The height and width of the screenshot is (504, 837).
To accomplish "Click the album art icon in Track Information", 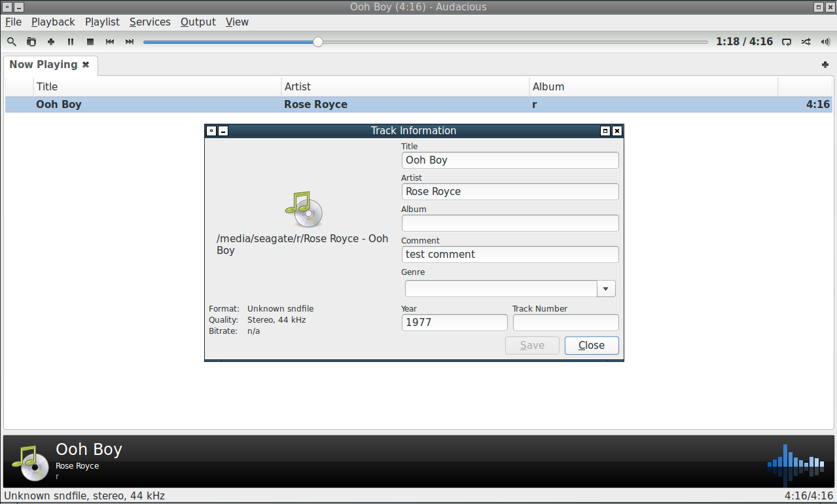I will pos(304,209).
